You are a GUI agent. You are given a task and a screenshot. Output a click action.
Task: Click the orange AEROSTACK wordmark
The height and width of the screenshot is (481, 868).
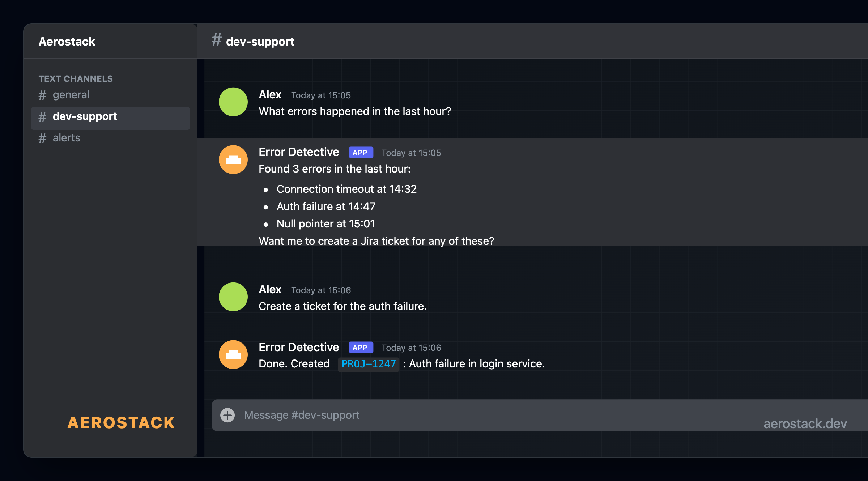(121, 423)
